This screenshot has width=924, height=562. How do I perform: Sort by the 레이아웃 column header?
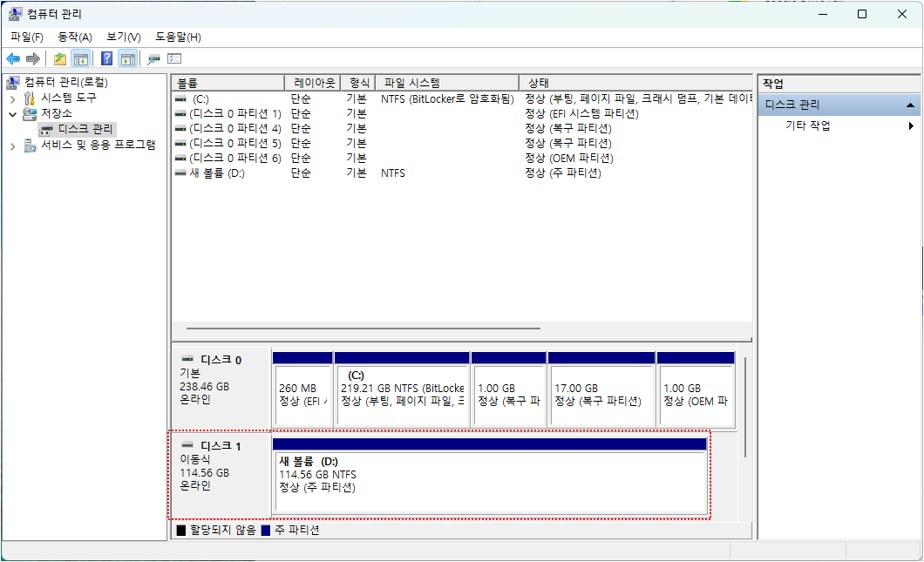pyautogui.click(x=313, y=83)
